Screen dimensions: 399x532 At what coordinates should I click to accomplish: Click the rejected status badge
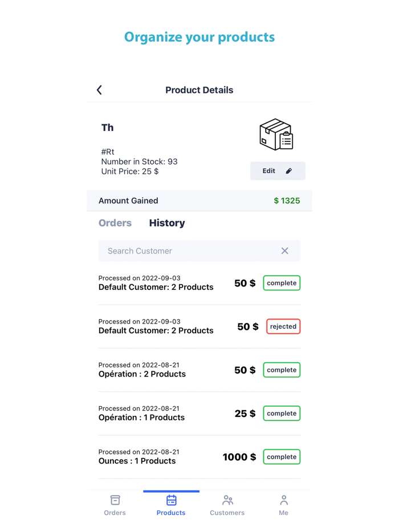(x=283, y=326)
